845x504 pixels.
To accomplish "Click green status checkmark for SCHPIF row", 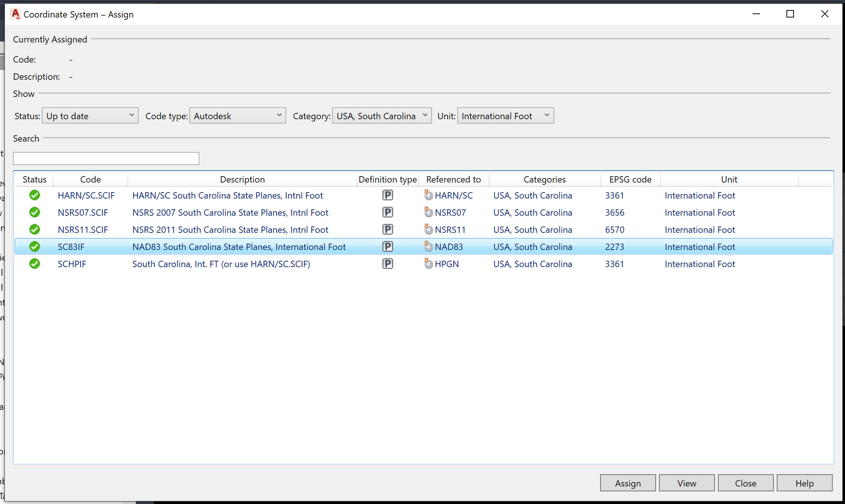I will 35,264.
